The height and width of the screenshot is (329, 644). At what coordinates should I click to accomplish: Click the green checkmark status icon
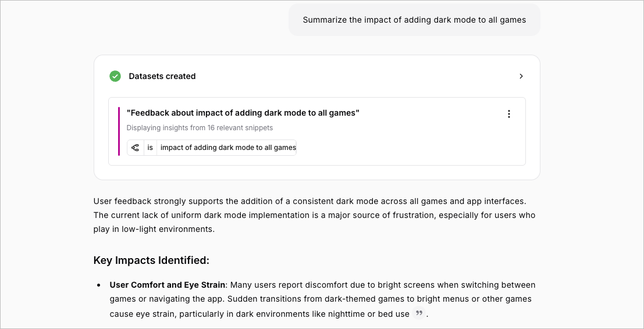point(115,76)
